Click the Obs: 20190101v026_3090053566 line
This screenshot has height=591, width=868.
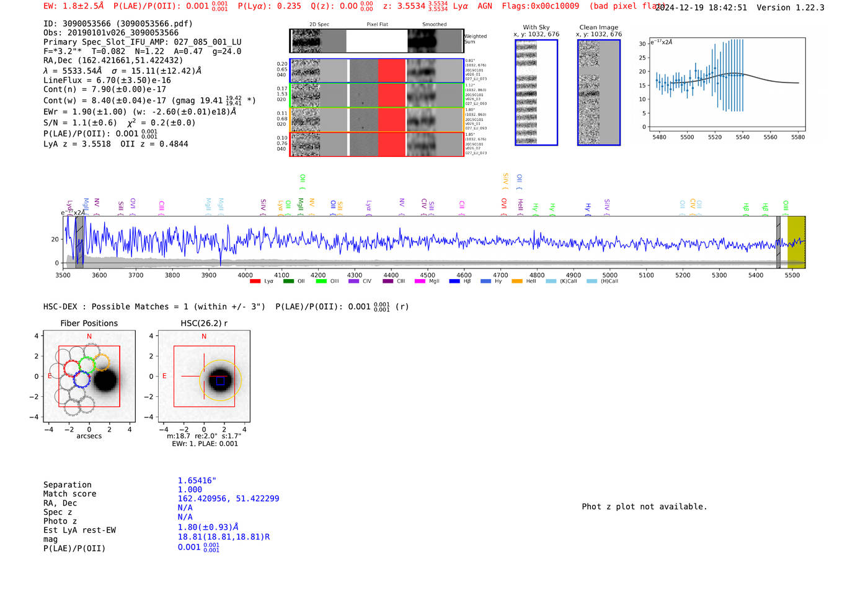click(111, 33)
